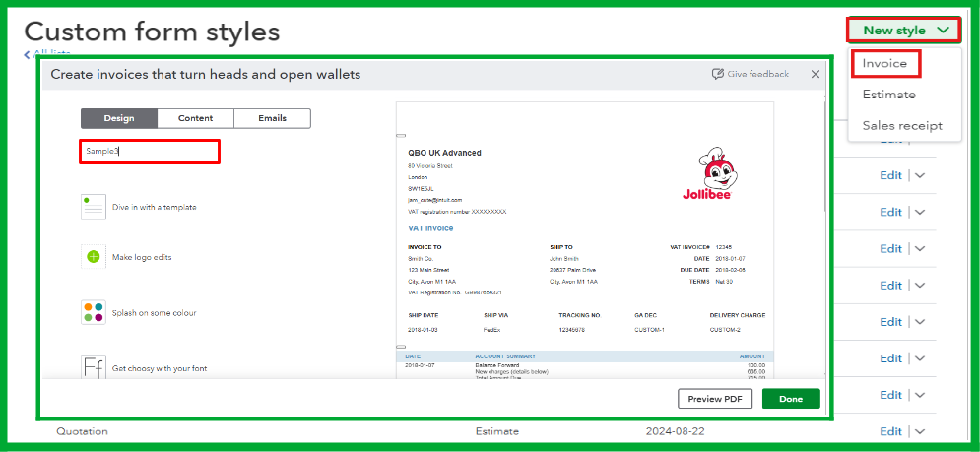Click the TRACKING NO. header in the preview
Image resolution: width=980 pixels, height=452 pixels.
579,316
